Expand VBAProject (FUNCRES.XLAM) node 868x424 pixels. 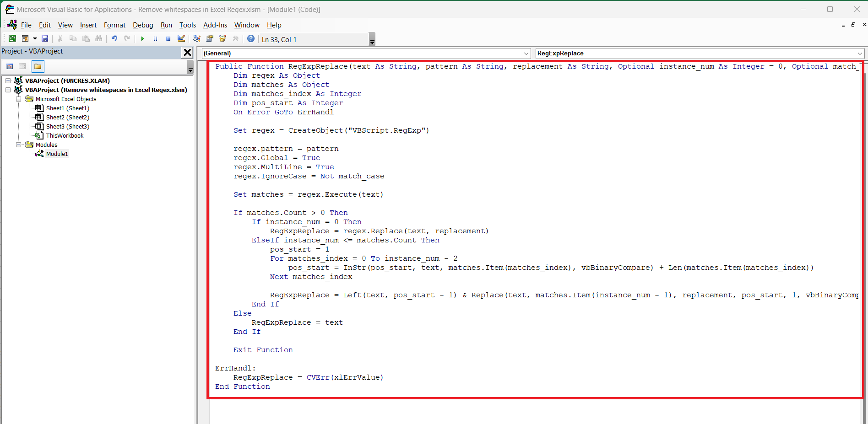[8, 81]
